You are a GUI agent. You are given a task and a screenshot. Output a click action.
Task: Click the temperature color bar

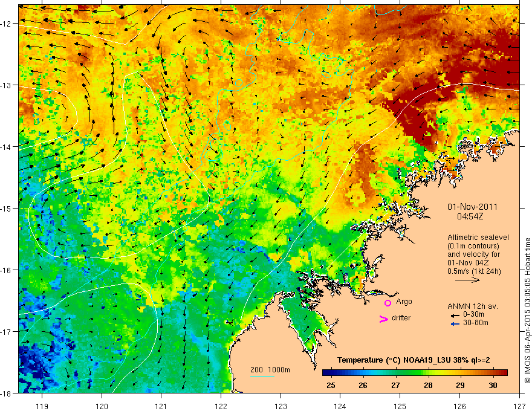tap(415, 373)
